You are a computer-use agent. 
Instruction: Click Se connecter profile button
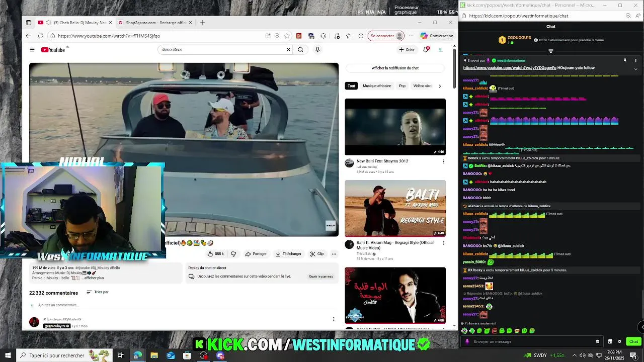[x=386, y=36]
